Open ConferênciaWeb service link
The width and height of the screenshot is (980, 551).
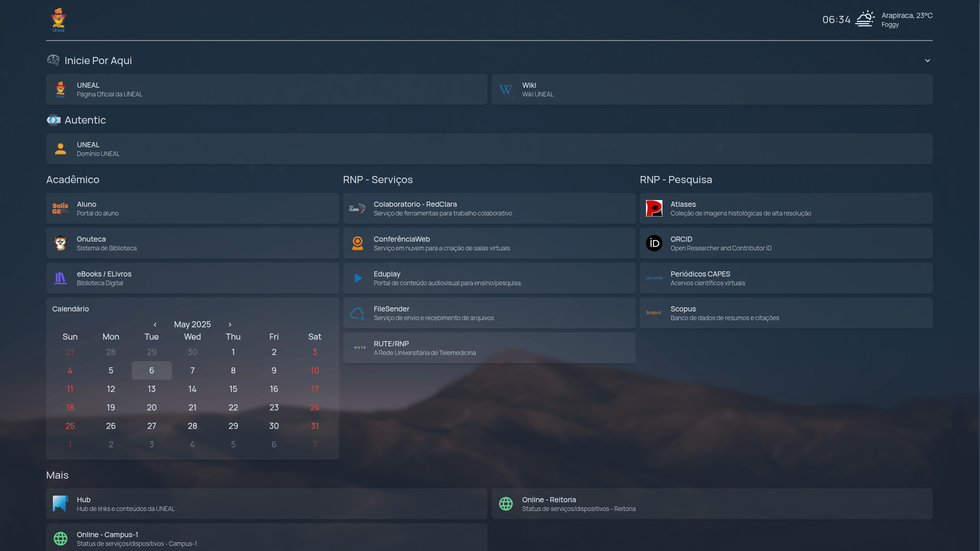[489, 243]
